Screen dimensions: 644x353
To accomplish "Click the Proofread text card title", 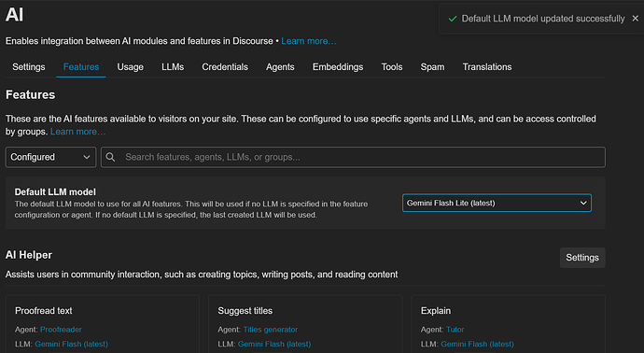I will click(44, 311).
